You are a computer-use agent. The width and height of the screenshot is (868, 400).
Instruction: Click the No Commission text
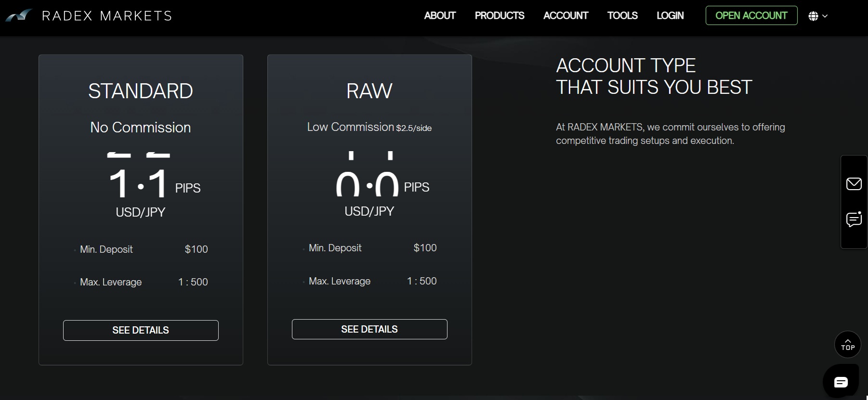point(141,127)
